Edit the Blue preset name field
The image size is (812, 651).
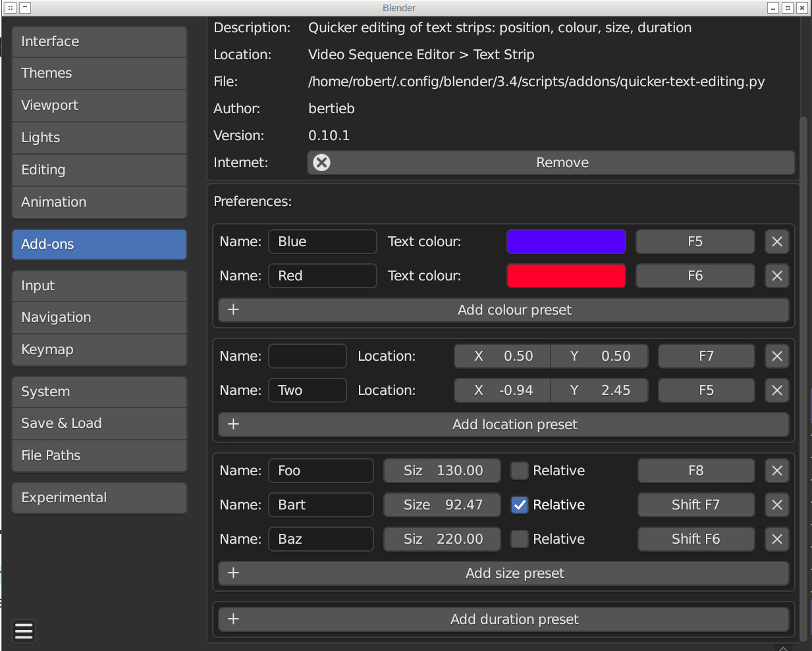tap(323, 242)
